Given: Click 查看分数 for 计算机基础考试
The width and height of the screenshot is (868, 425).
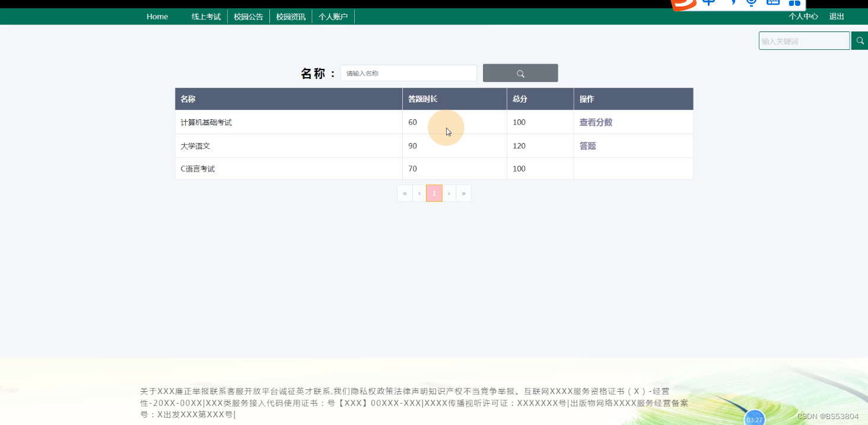Looking at the screenshot, I should (x=596, y=122).
